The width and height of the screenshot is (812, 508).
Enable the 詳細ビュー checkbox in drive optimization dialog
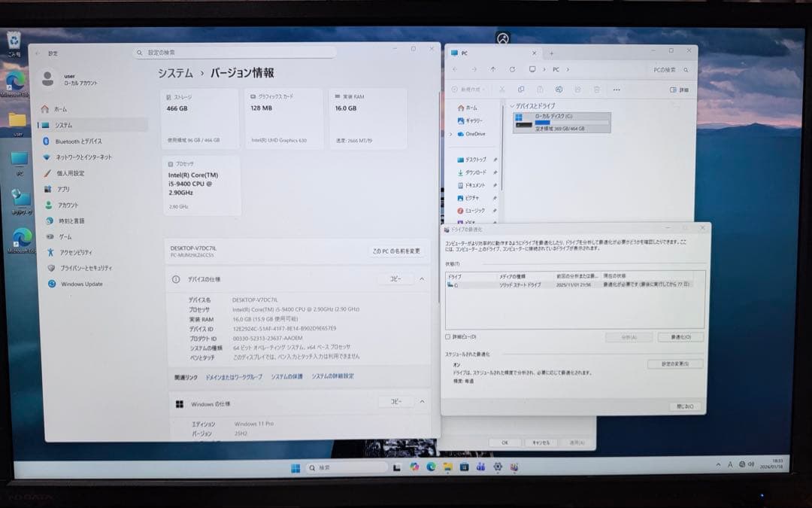click(x=448, y=336)
